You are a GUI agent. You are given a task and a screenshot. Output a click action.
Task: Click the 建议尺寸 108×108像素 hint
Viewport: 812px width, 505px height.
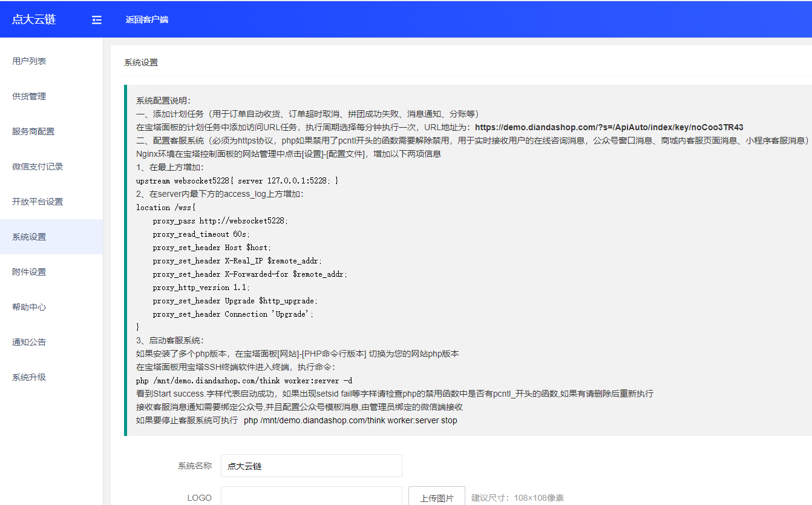point(517,498)
